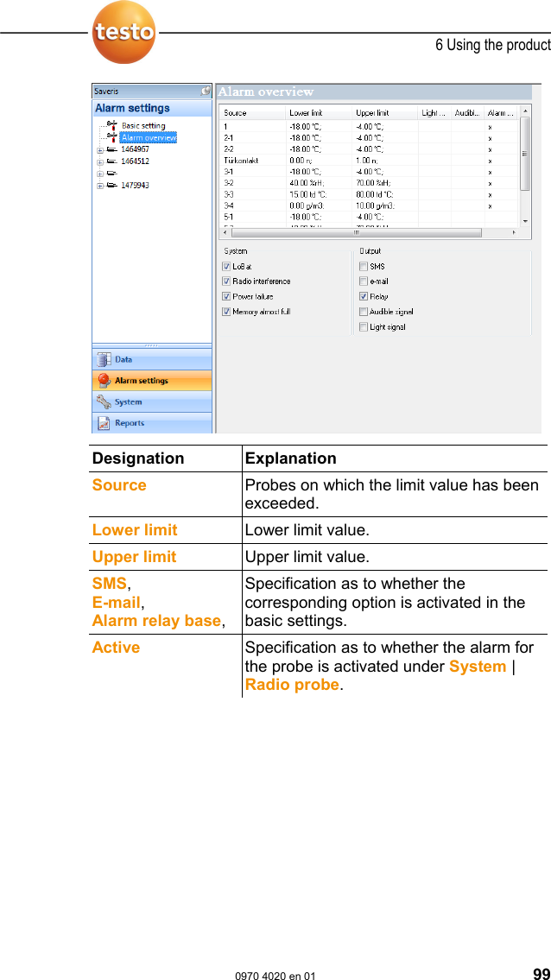Uncheck the LoBat system alarm
551x980 pixels.
(x=227, y=266)
